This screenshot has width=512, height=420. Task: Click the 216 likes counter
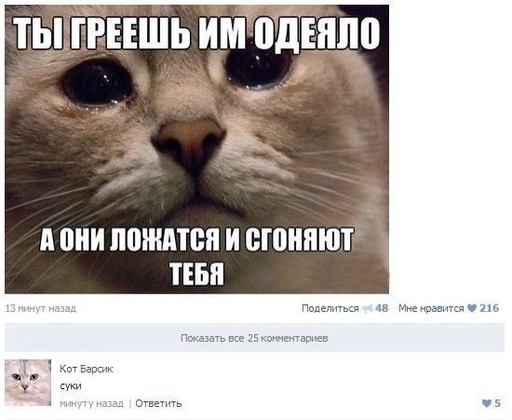(489, 308)
